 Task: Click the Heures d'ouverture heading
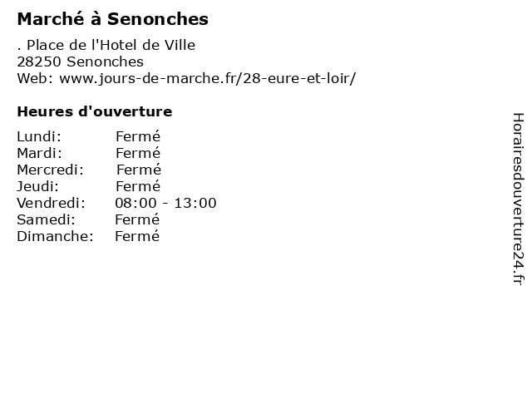tap(95, 111)
